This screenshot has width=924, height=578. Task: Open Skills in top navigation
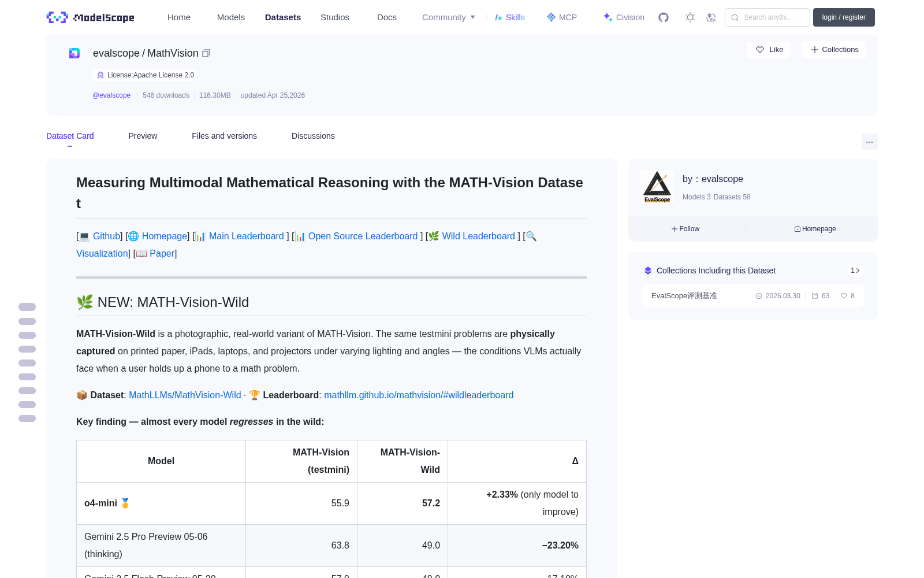tap(509, 17)
